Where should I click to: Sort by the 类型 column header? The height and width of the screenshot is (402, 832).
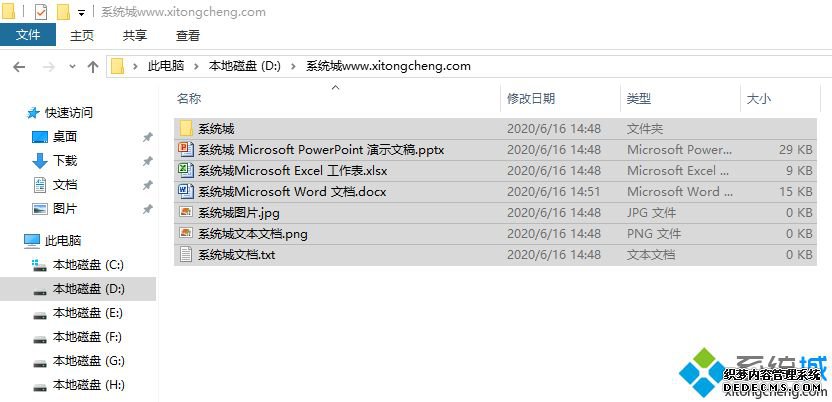(639, 98)
